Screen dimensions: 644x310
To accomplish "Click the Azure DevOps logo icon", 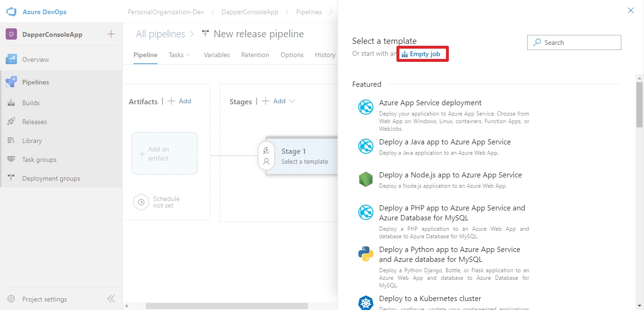I will point(11,12).
